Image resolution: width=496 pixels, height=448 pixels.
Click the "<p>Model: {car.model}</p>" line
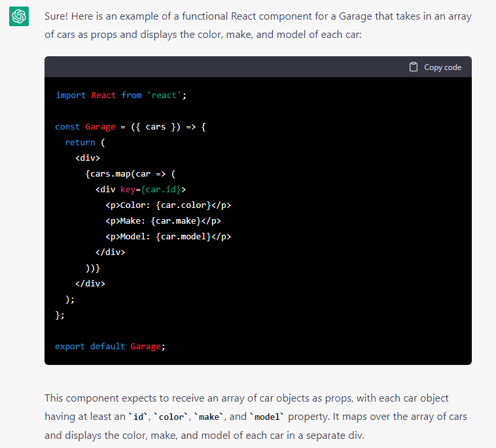point(168,237)
